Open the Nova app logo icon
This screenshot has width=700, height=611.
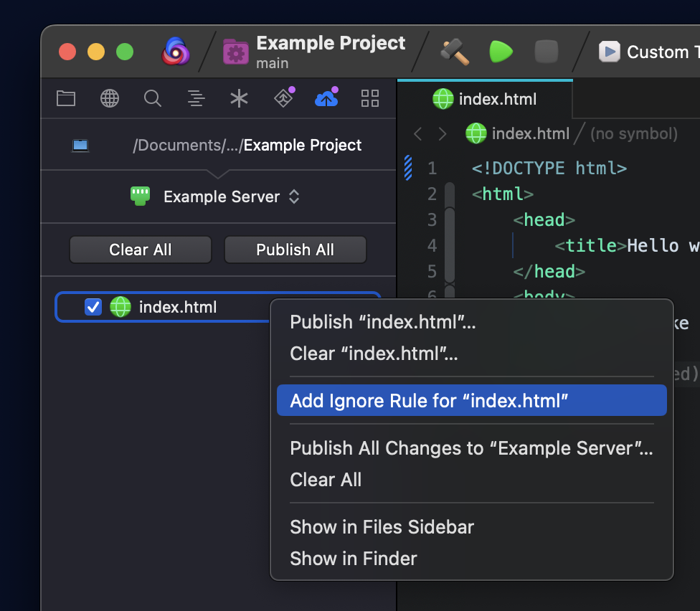point(176,52)
